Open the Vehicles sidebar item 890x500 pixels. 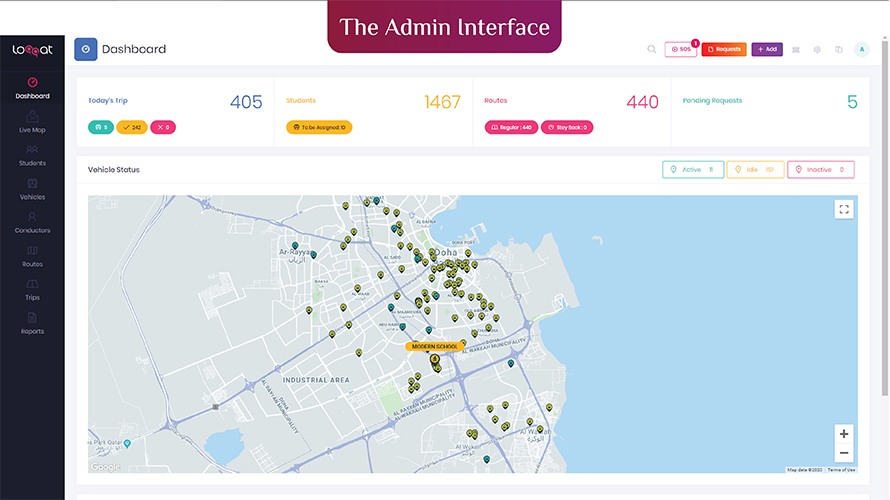tap(32, 189)
